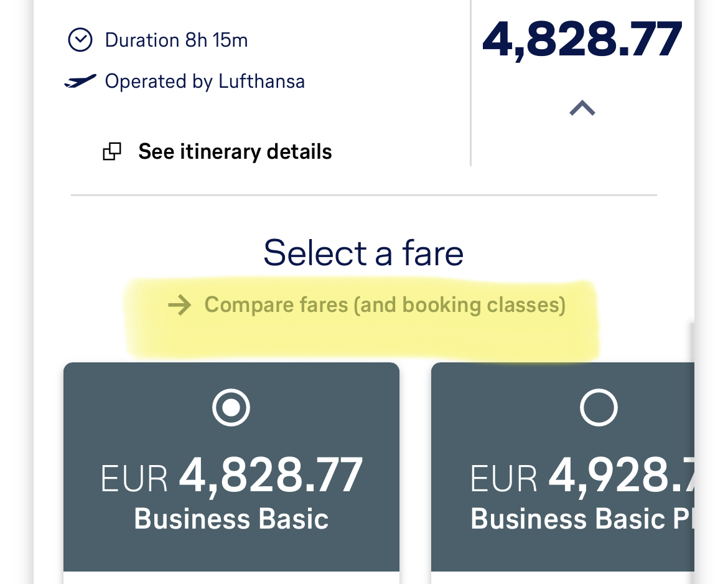Click the Duration 8h 15m text
This screenshot has width=728, height=584.
pyautogui.click(x=176, y=40)
